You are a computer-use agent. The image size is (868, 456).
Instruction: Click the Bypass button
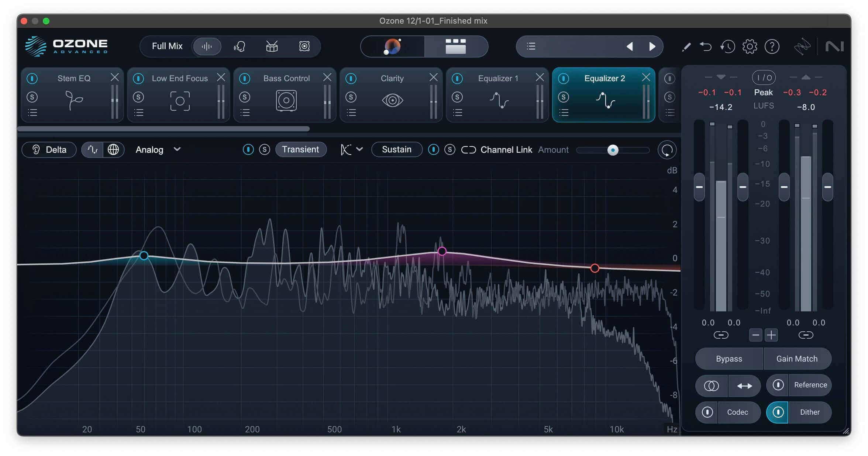[729, 359]
